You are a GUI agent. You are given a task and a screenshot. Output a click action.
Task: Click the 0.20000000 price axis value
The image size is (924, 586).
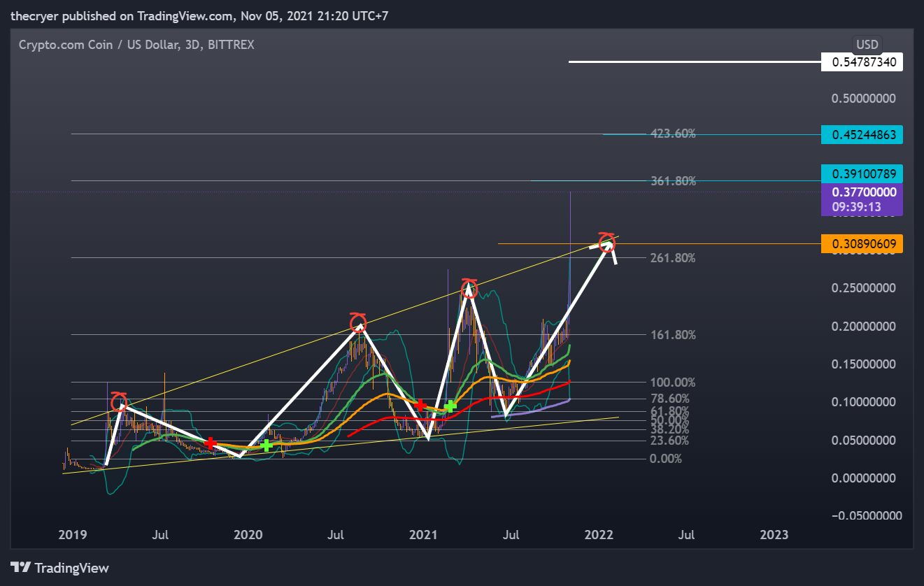pos(863,327)
